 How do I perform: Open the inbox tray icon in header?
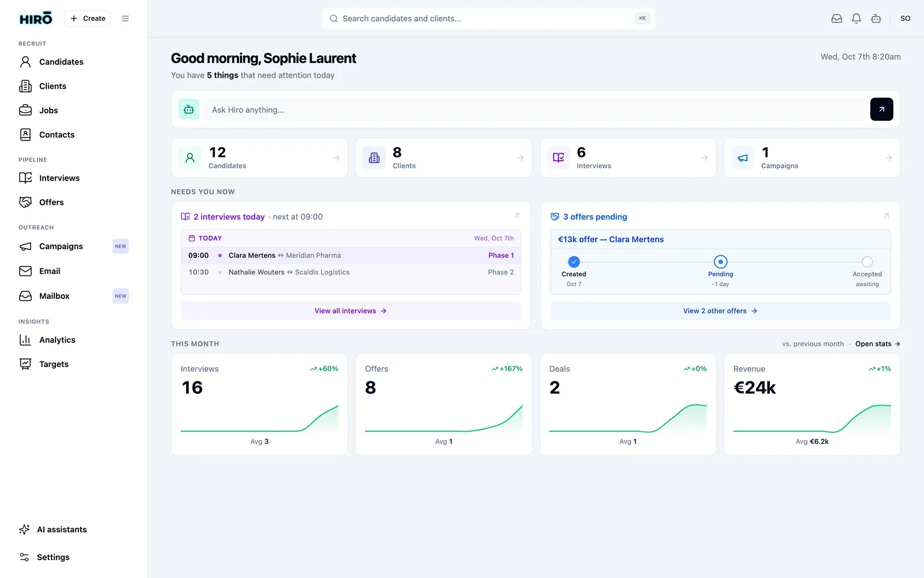point(837,18)
